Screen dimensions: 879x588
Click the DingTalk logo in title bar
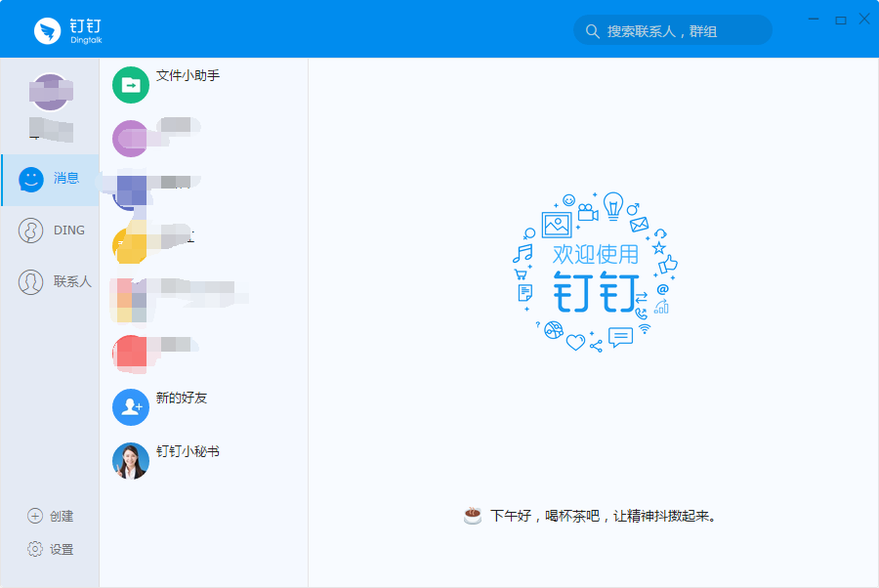coord(47,30)
